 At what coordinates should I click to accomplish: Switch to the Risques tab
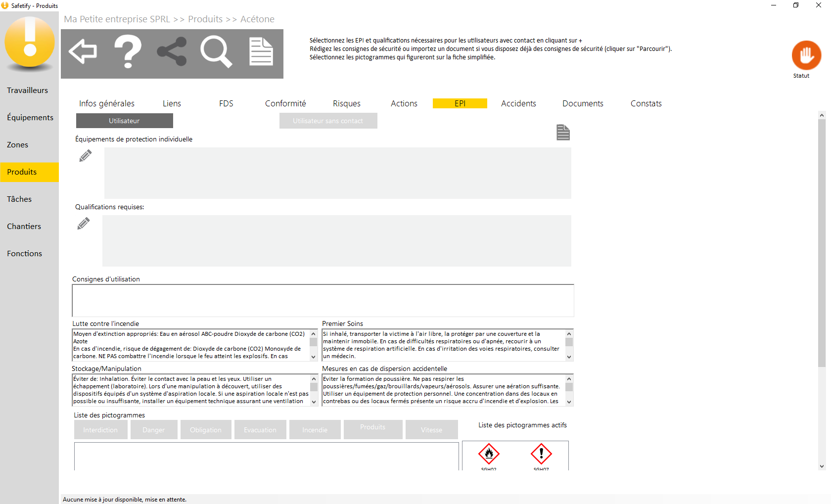click(347, 103)
